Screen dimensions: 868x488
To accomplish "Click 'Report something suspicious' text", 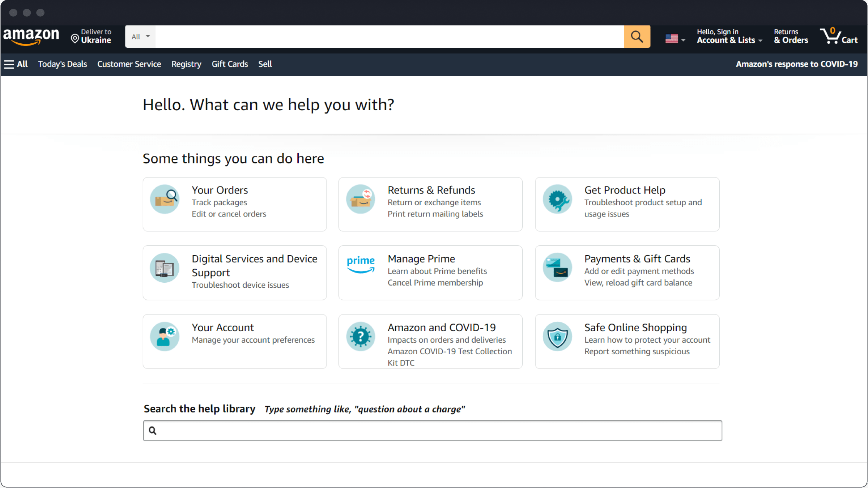I will coord(637,351).
